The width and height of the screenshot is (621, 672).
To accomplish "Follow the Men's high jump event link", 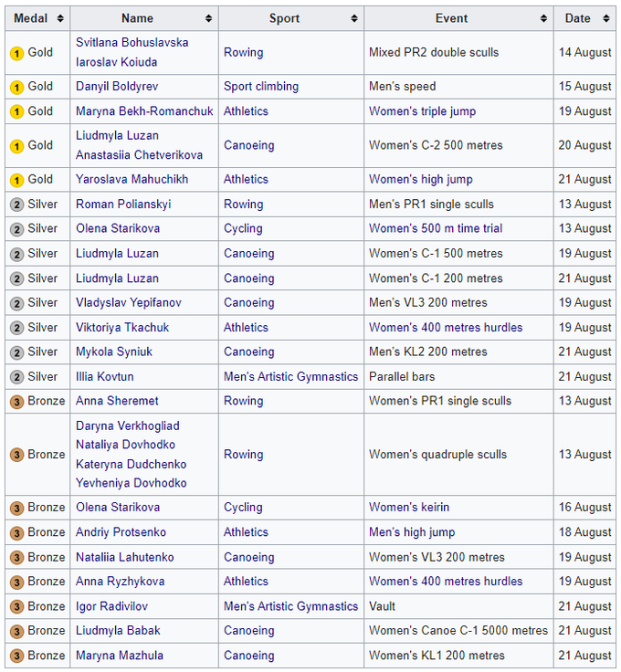I will (412, 532).
